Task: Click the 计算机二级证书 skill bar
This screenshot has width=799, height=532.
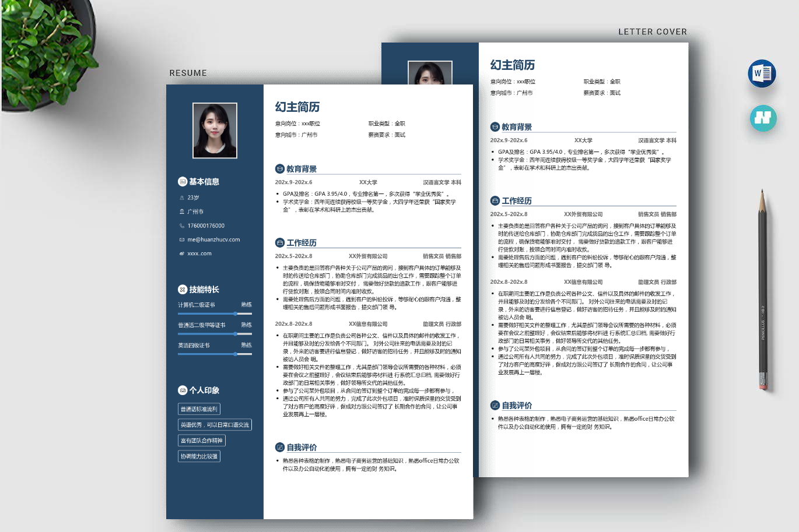Action: click(x=215, y=313)
